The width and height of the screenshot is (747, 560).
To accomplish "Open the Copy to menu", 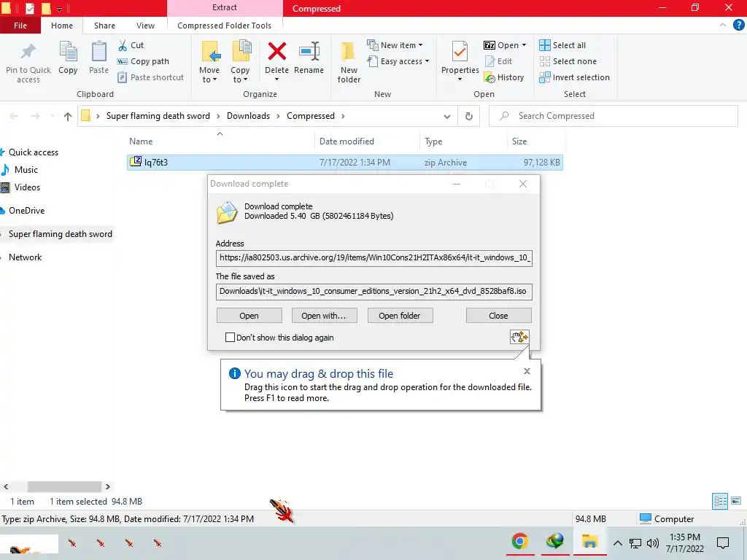I will point(240,63).
